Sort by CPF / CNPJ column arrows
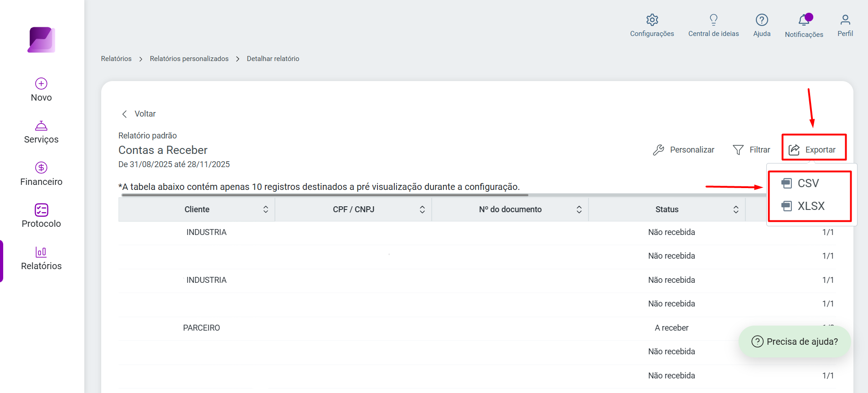868x393 pixels. (x=422, y=209)
